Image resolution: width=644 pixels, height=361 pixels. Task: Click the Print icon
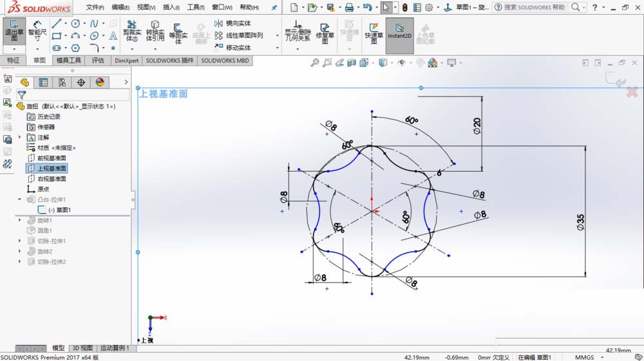[x=349, y=7]
